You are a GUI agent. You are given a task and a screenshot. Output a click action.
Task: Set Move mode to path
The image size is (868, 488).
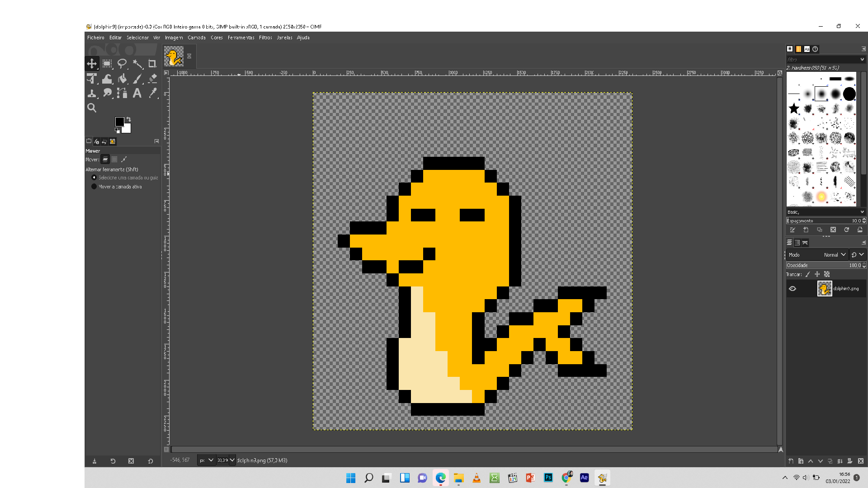[124, 159]
